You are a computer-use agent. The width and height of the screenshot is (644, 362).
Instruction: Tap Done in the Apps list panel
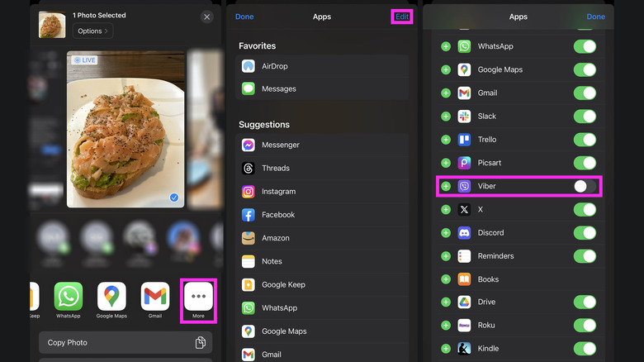pos(244,17)
